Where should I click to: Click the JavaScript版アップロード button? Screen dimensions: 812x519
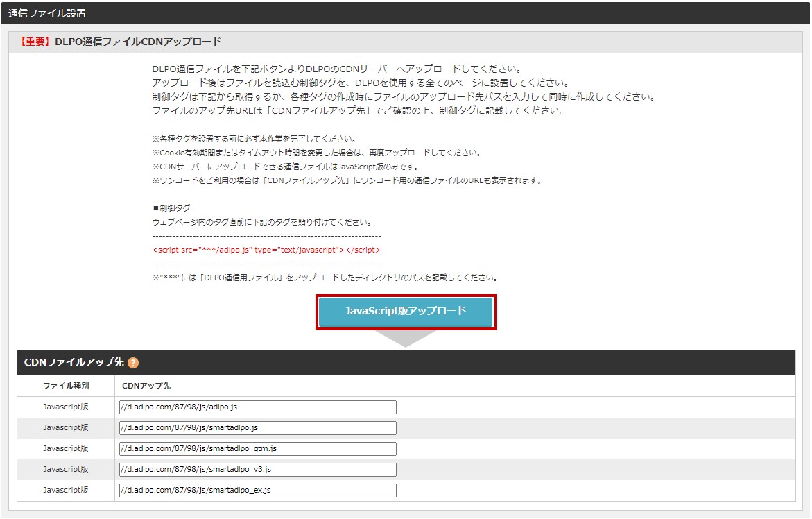[x=406, y=312]
